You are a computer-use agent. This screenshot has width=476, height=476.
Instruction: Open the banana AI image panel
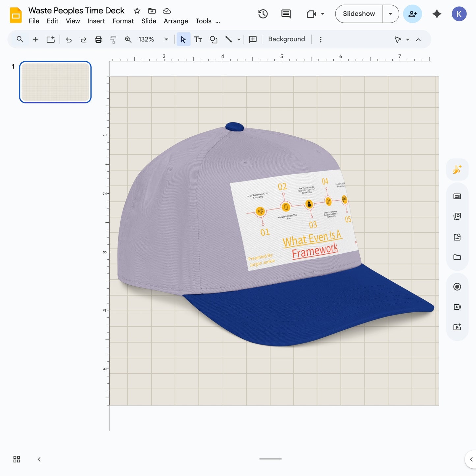tap(457, 169)
